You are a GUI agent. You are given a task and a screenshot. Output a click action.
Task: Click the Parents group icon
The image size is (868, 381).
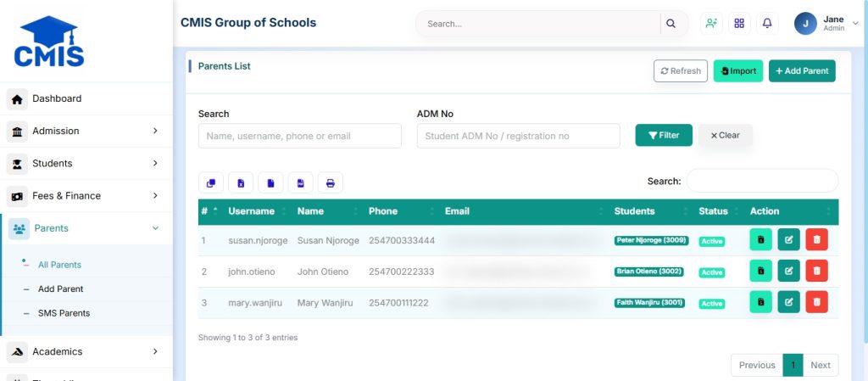tap(19, 229)
